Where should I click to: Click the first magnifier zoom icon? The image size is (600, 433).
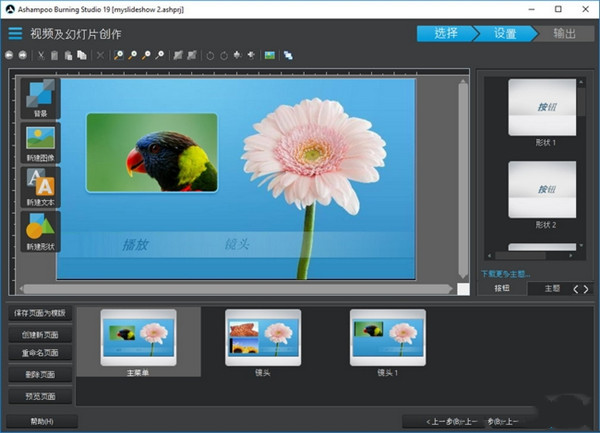[x=118, y=55]
